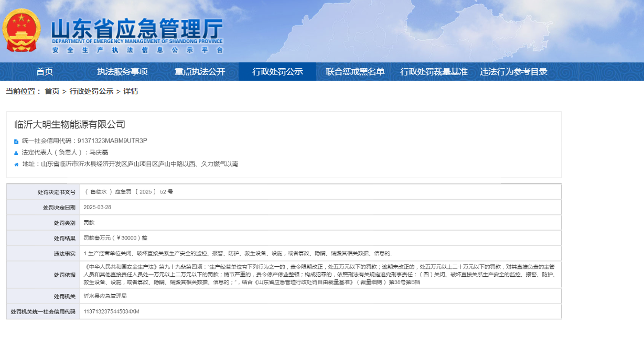Click the fine amount 罚款叁万元 text
The image size is (644, 347).
click(115, 238)
